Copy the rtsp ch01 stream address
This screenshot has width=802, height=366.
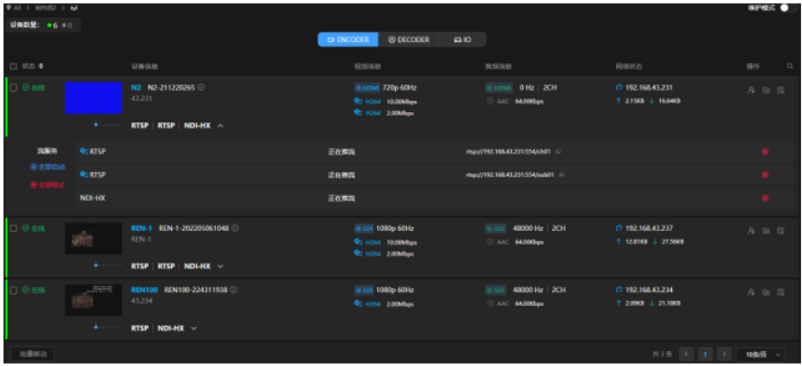[559, 152]
